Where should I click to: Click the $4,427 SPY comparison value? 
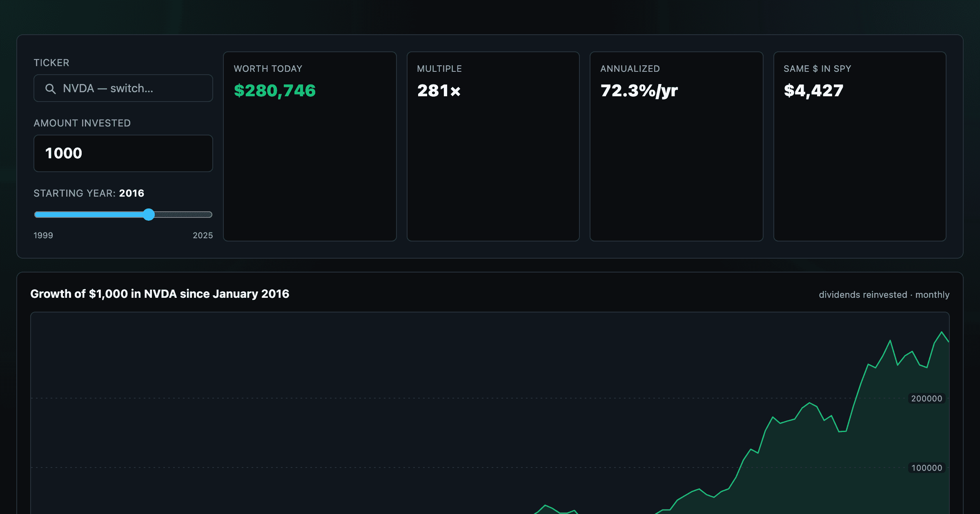point(813,91)
